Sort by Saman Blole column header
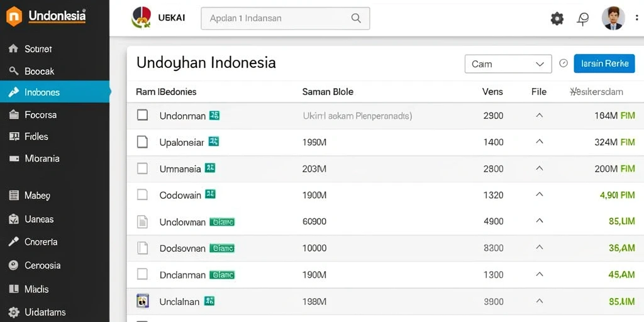The height and width of the screenshot is (322, 644). [328, 92]
